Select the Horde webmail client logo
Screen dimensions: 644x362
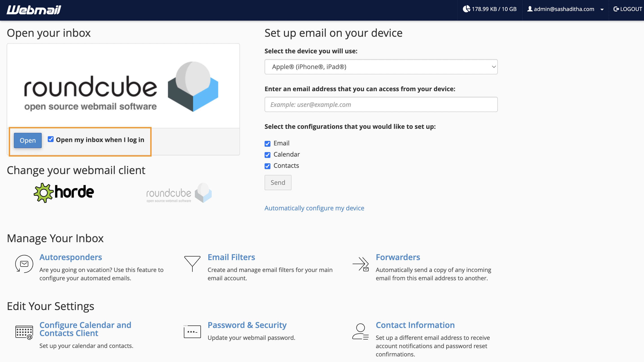pos(64,193)
